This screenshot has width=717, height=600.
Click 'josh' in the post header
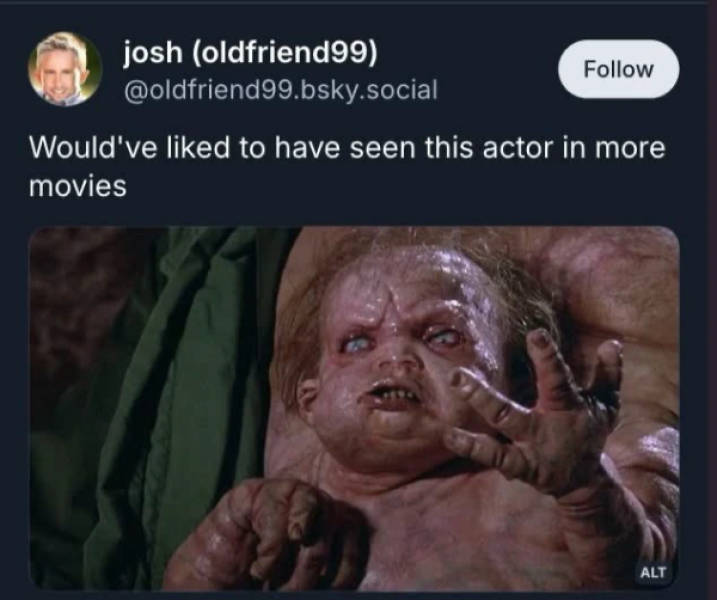[x=152, y=52]
